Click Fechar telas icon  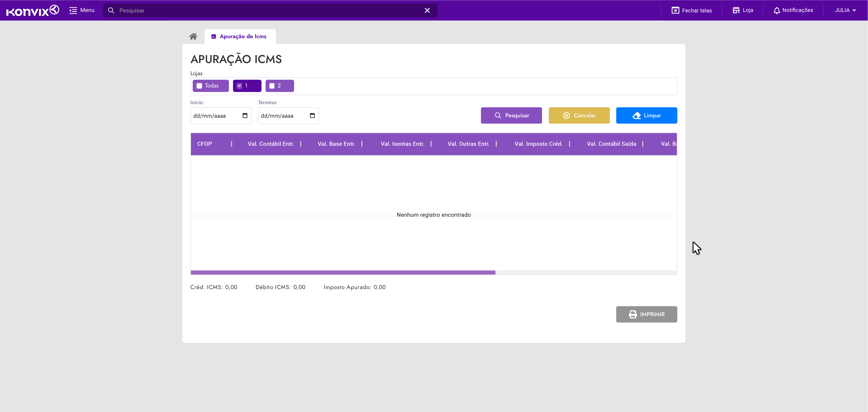point(675,10)
